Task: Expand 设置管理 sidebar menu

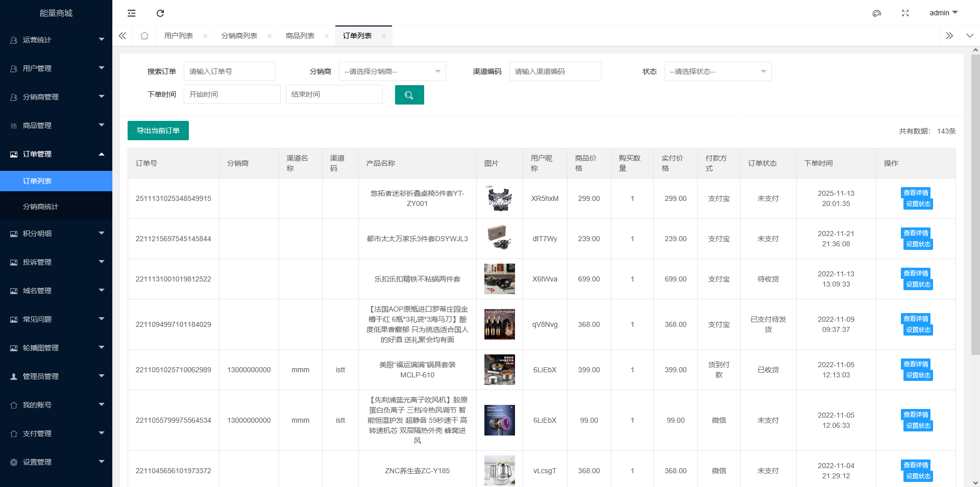Action: tap(56, 462)
